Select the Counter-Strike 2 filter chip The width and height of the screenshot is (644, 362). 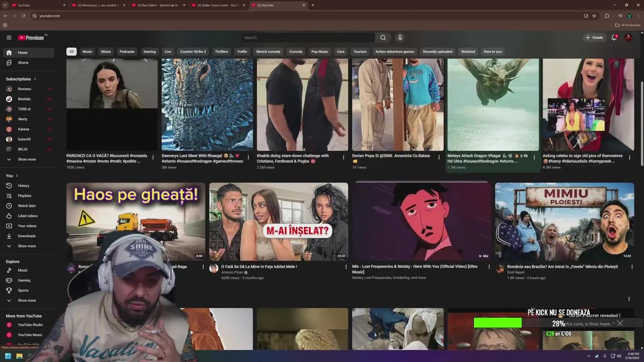coord(193,51)
